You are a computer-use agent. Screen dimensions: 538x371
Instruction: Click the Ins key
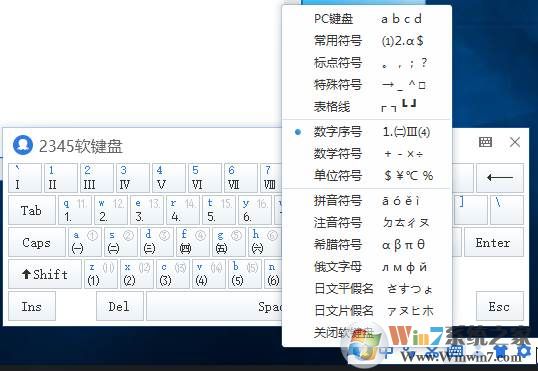tap(32, 306)
